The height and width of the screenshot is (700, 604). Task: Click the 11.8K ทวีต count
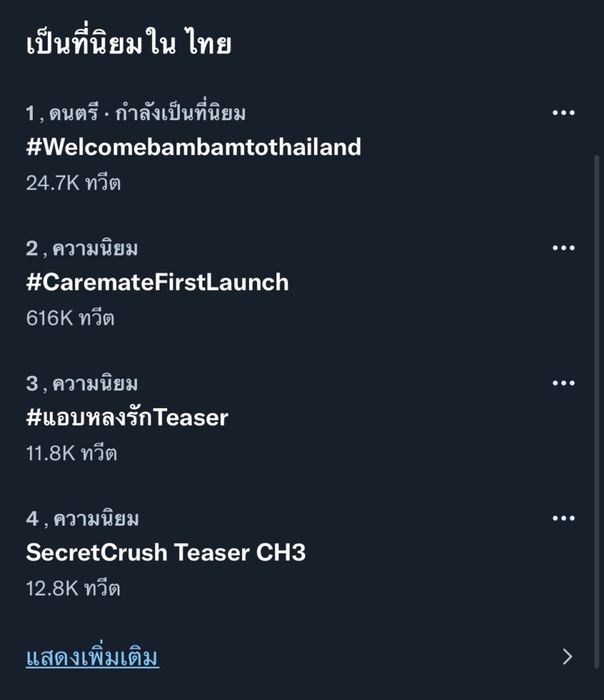tap(71, 453)
